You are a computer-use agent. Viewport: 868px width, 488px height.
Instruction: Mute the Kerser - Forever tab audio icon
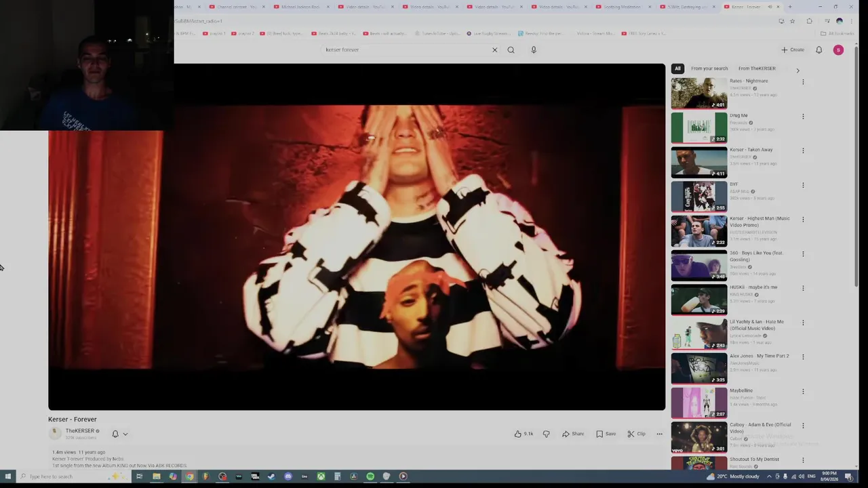pyautogui.click(x=770, y=7)
